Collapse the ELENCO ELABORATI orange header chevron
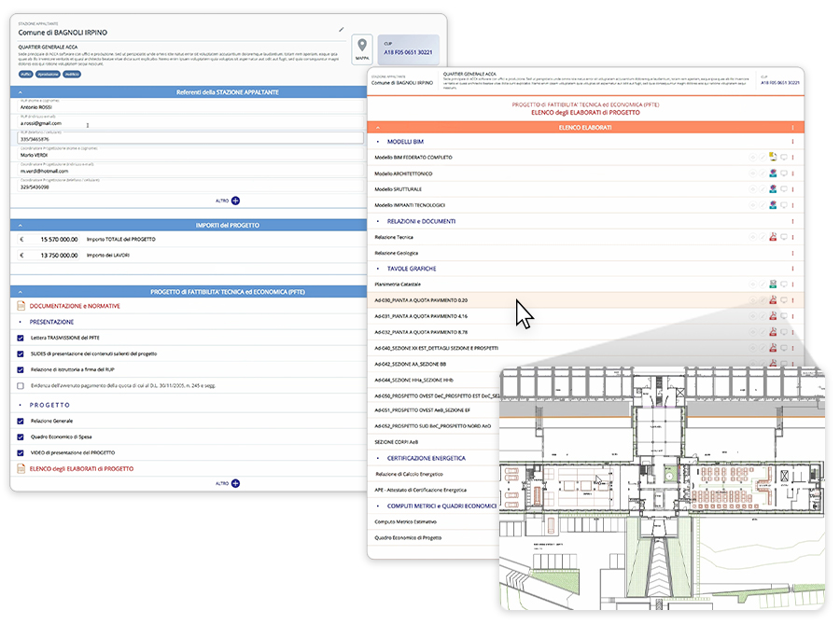840x624 pixels. (x=378, y=128)
